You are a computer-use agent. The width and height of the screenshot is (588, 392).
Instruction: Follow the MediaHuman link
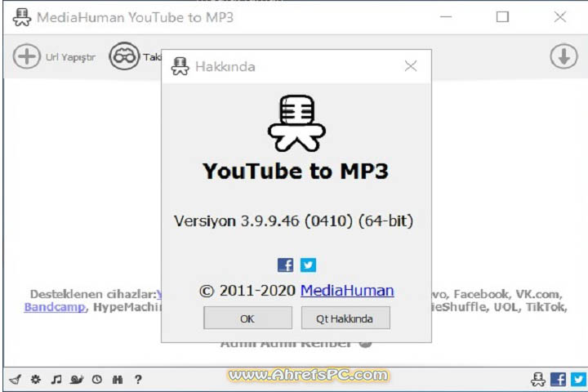(347, 291)
